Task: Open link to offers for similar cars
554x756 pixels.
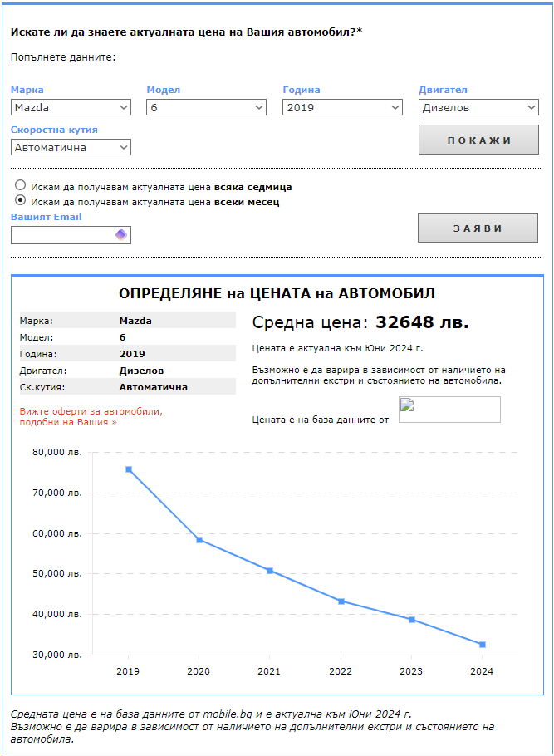Action: click(91, 416)
